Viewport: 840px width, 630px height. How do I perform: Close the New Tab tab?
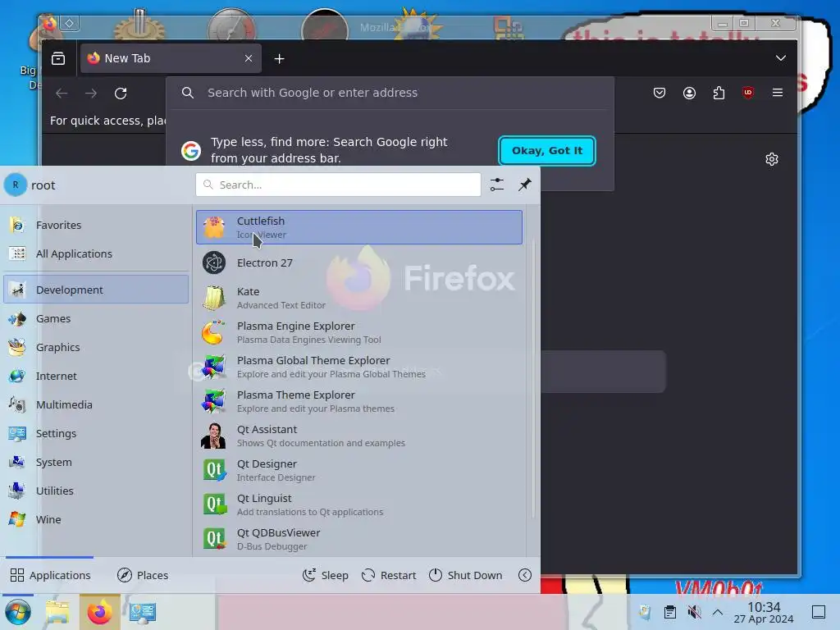coord(249,58)
